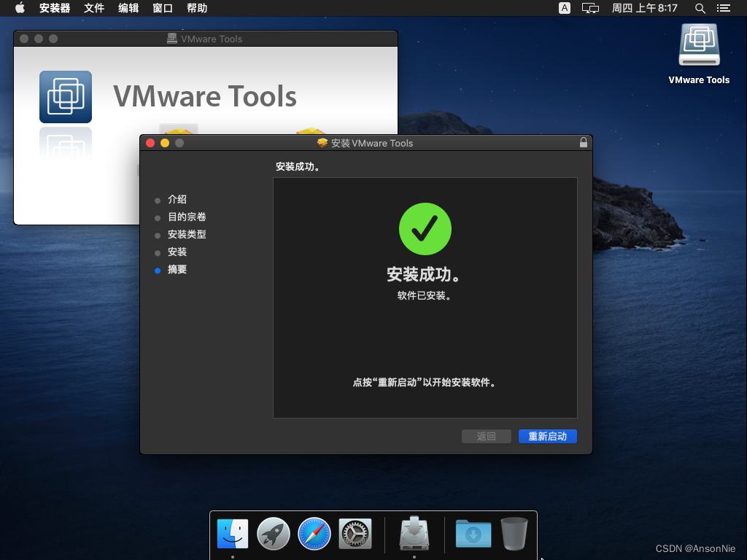The width and height of the screenshot is (747, 560).
Task: Select the 介绍 step in sidebar
Action: (177, 199)
